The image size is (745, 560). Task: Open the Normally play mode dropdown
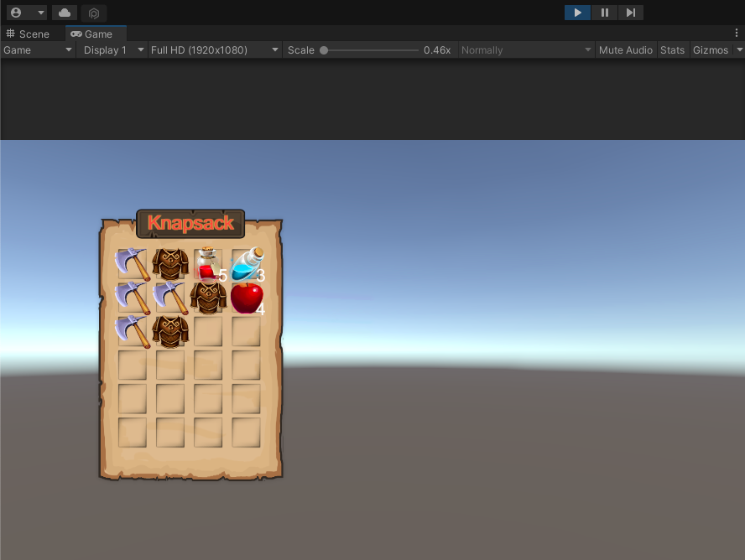[x=526, y=50]
